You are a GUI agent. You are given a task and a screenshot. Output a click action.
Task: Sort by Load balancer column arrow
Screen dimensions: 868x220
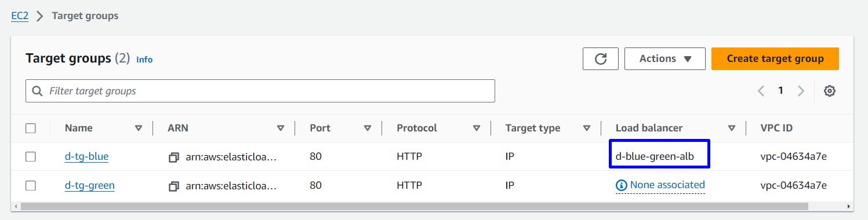pyautogui.click(x=732, y=128)
